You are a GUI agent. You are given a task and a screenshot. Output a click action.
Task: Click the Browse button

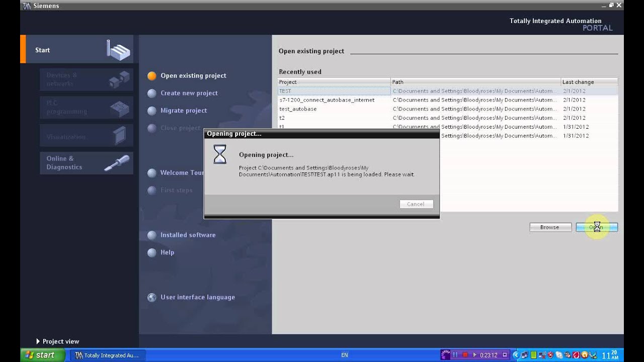(x=550, y=227)
